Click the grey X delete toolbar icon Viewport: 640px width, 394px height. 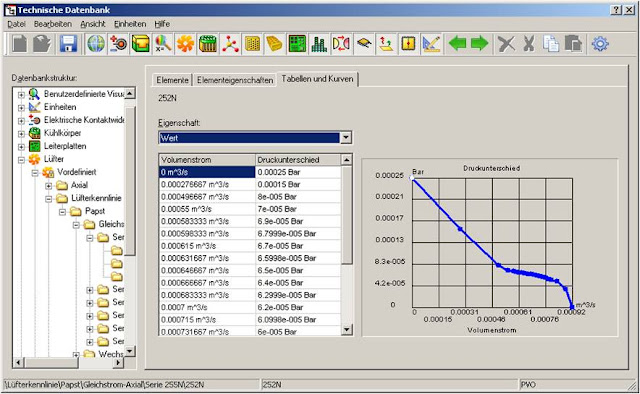click(x=506, y=44)
